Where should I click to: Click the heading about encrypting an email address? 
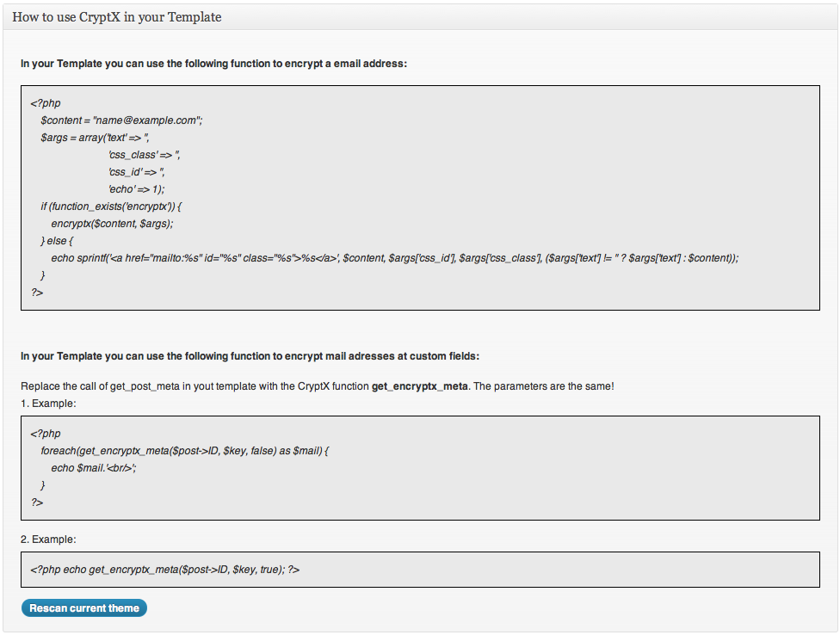tap(213, 64)
